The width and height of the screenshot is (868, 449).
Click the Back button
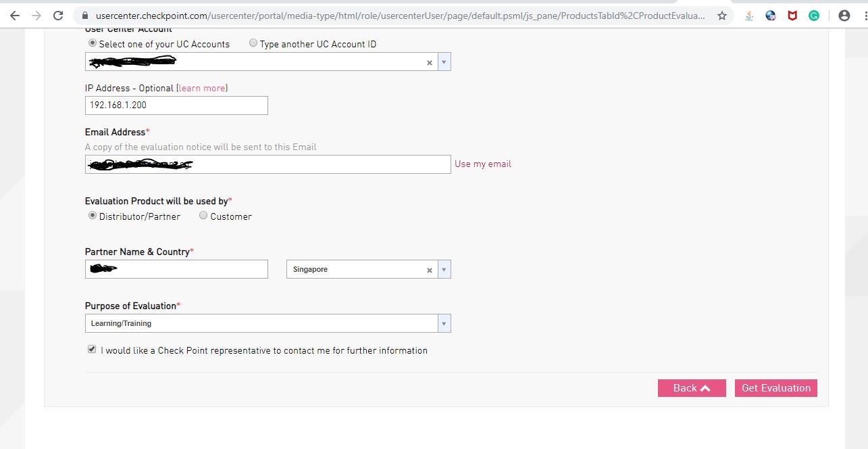692,388
